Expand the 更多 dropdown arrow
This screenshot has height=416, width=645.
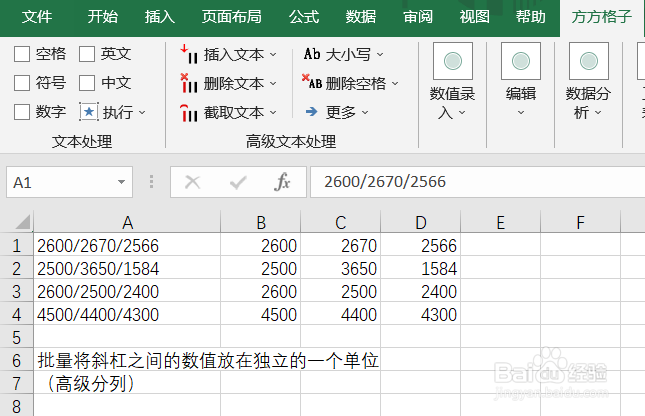click(365, 112)
